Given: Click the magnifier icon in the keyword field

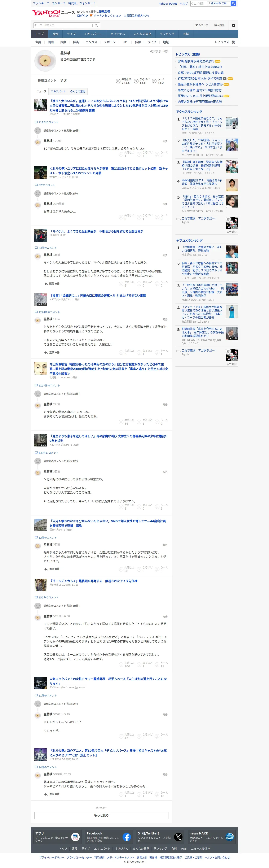Looking at the screenshot, I should [x=96, y=25].
